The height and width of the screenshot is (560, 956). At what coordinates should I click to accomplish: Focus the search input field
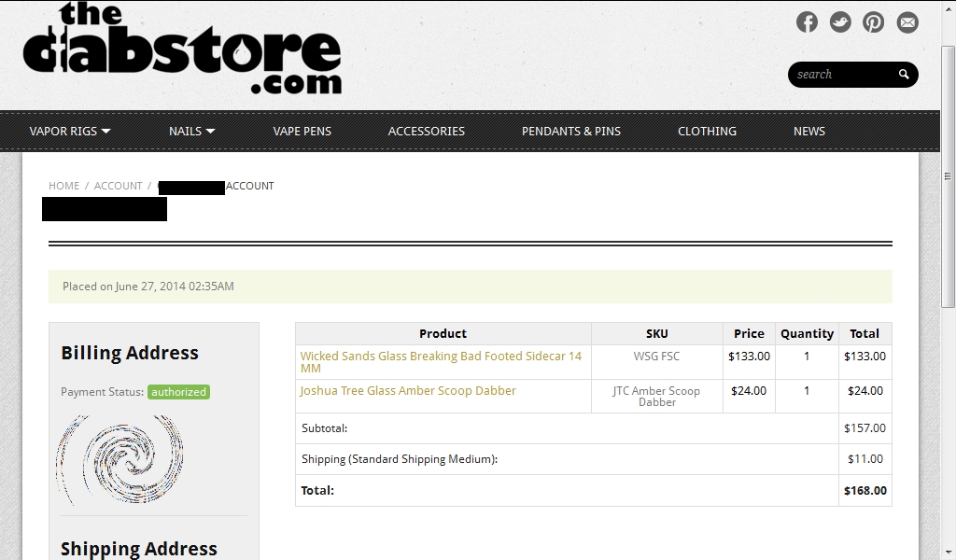click(x=841, y=75)
